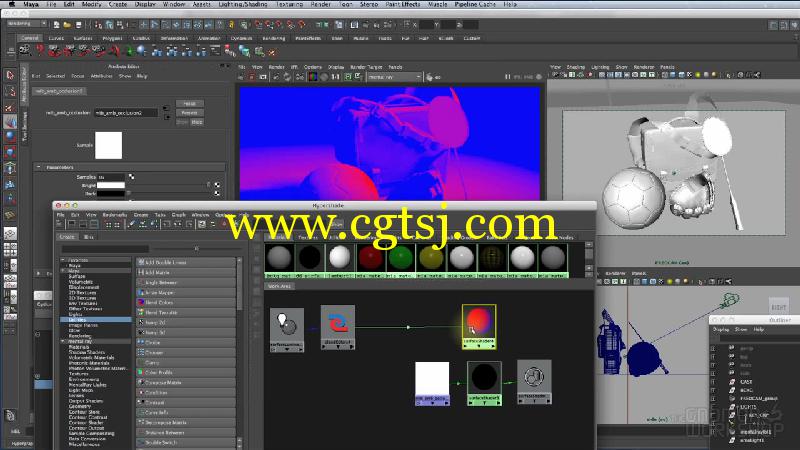This screenshot has height=450, width=800.
Task: Open the Graph menu in Hypershade
Action: click(x=179, y=215)
